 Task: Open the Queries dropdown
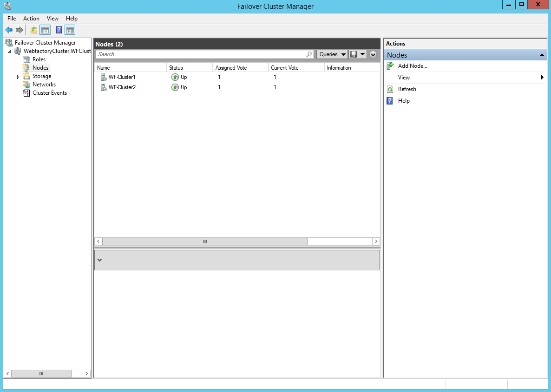point(333,54)
